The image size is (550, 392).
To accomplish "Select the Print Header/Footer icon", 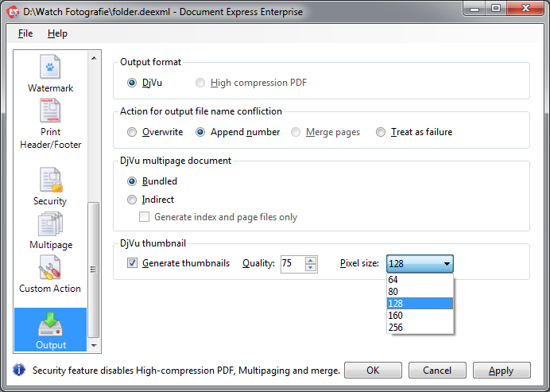I will 50,111.
